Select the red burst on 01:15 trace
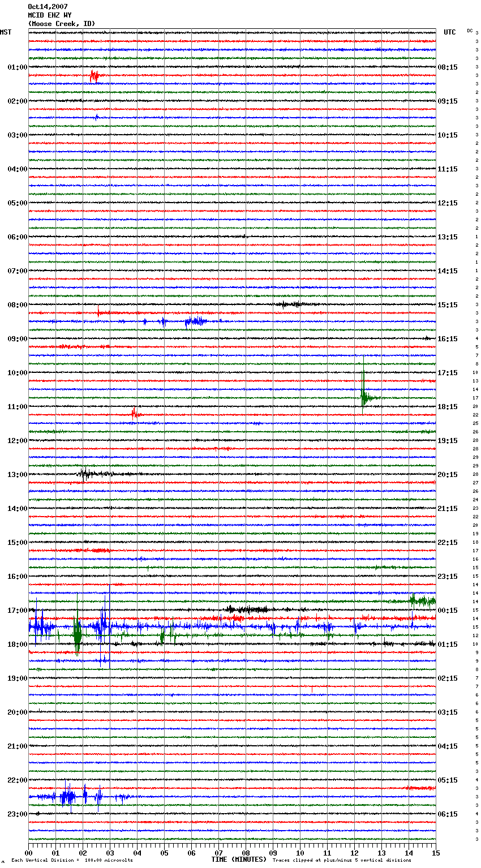Screen dimensions: 481x868 click(x=95, y=76)
